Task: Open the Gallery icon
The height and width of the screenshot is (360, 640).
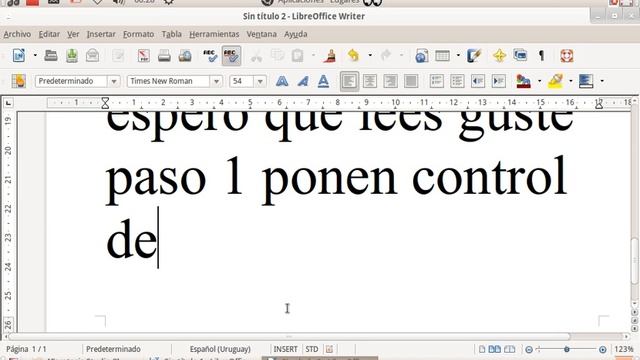Action: [x=520, y=56]
